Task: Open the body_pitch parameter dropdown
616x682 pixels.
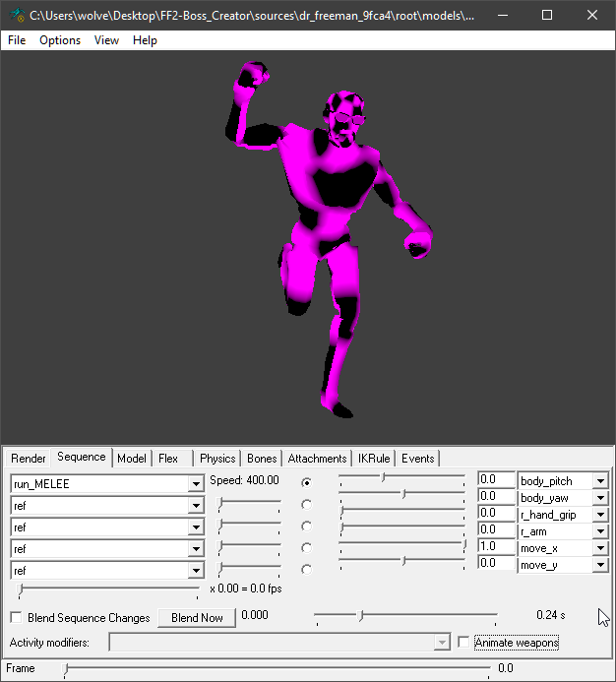Action: 600,481
